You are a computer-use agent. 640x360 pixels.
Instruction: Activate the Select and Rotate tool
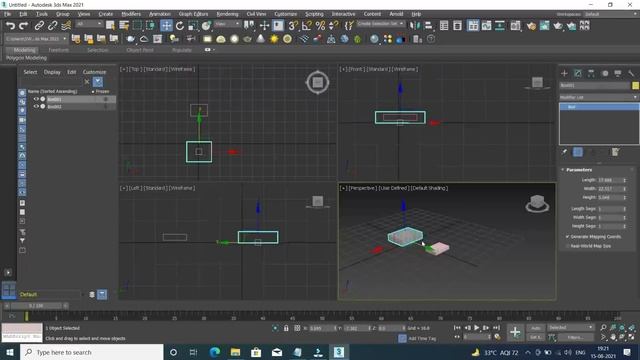180,26
